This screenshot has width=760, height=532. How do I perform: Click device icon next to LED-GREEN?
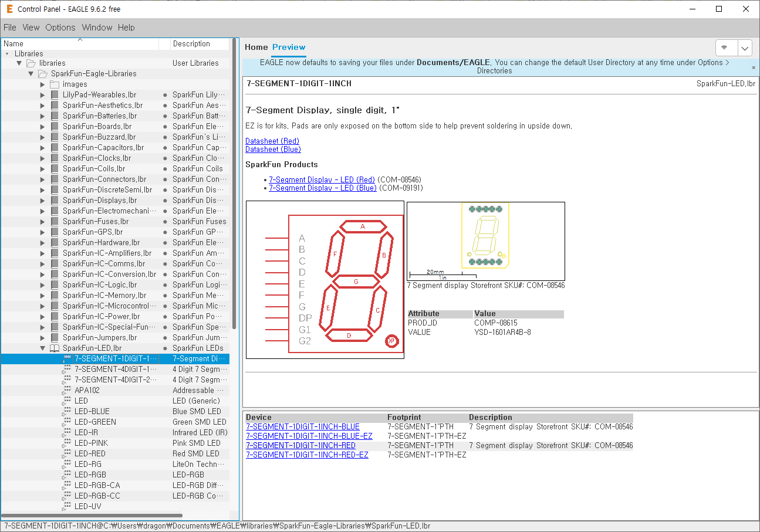pyautogui.click(x=66, y=422)
